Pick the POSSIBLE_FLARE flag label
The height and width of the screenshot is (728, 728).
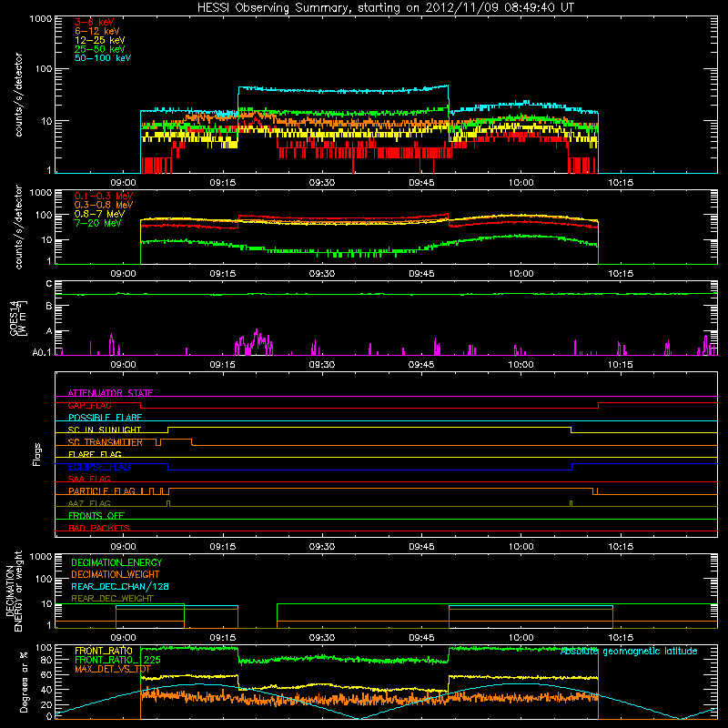coord(105,418)
